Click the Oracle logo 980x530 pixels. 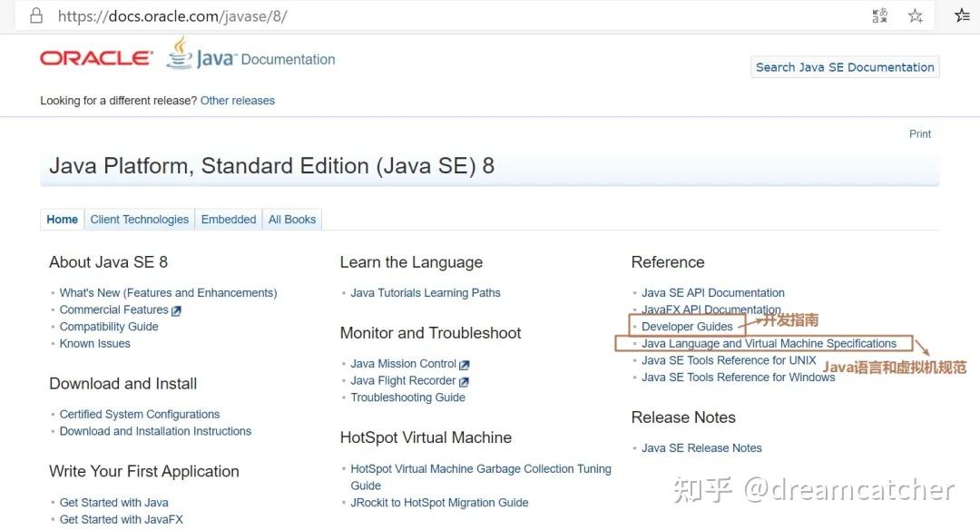point(95,56)
